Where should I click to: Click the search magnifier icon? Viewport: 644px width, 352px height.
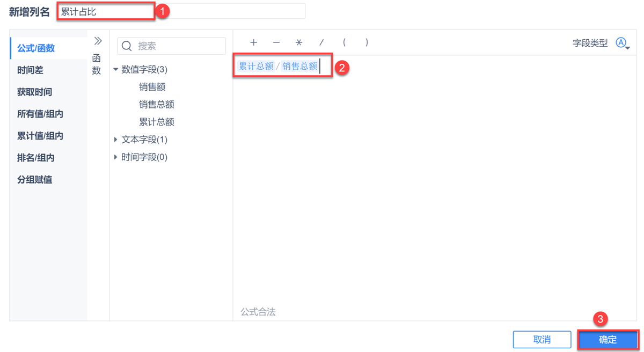click(127, 46)
